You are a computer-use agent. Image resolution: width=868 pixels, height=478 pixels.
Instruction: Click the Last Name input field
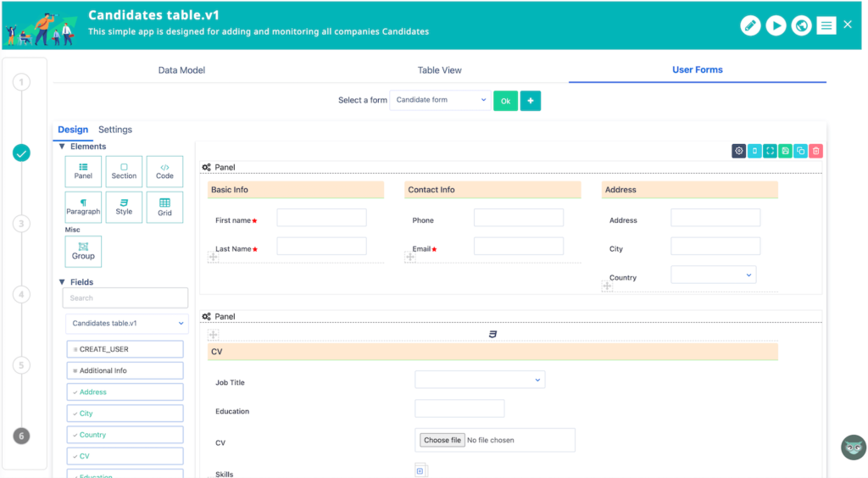coord(321,246)
